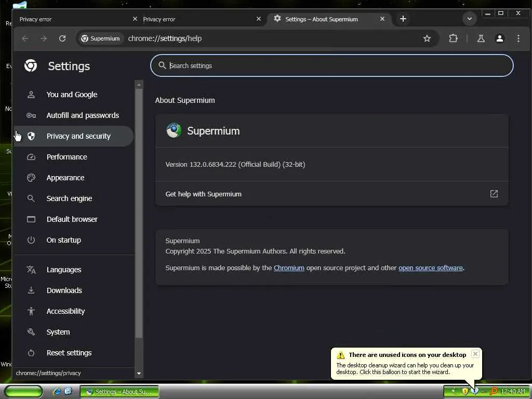The width and height of the screenshot is (532, 399).
Task: Click the Windows Start button
Action: pyautogui.click(x=24, y=392)
